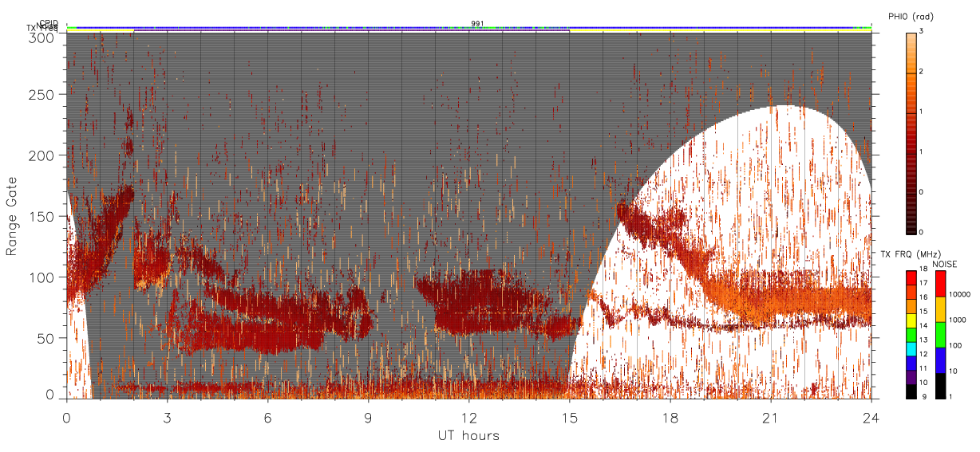Click y-axis tick label "200"
Image resolution: width=980 pixels, height=452 pixels.
[x=43, y=155]
